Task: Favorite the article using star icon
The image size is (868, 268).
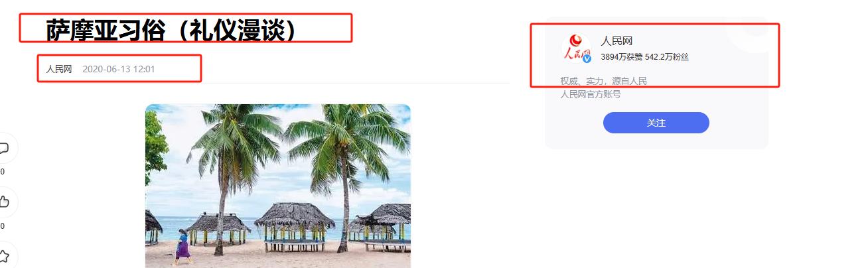Action: click(x=3, y=255)
